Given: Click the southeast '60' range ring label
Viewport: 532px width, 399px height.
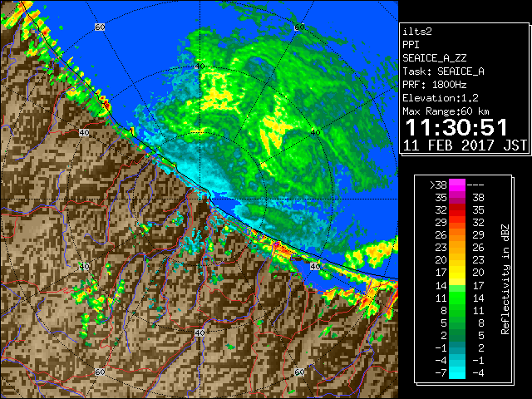Looking at the screenshot, I should [299, 372].
